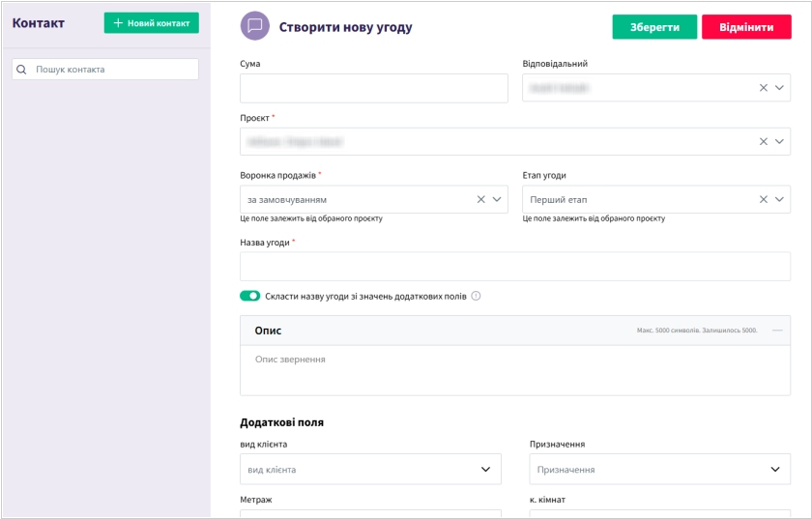
Task: Focus the Пошук контакта search field
Action: [x=105, y=70]
